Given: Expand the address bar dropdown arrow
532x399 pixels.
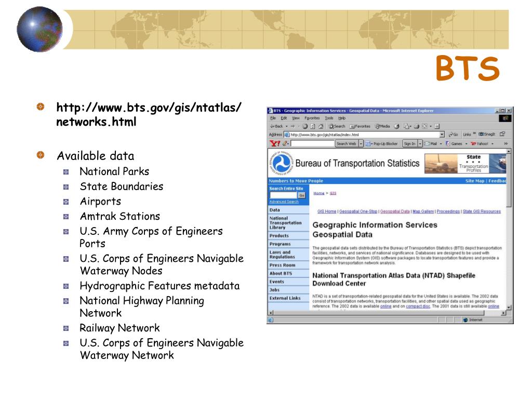Looking at the screenshot, I should (442, 135).
